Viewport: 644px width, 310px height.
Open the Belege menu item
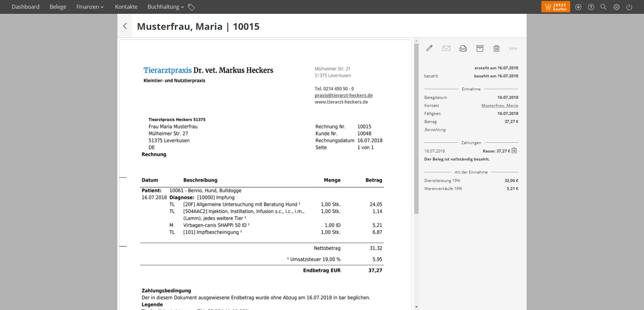(58, 7)
